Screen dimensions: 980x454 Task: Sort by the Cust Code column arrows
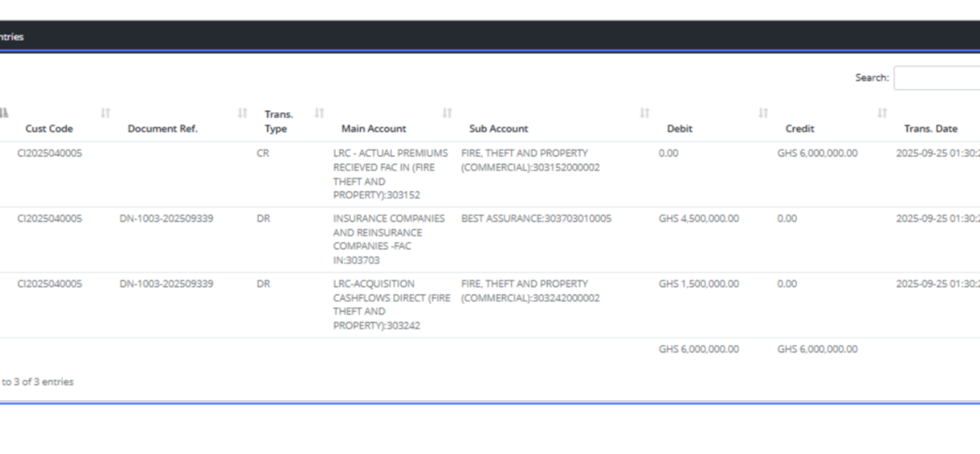click(105, 113)
